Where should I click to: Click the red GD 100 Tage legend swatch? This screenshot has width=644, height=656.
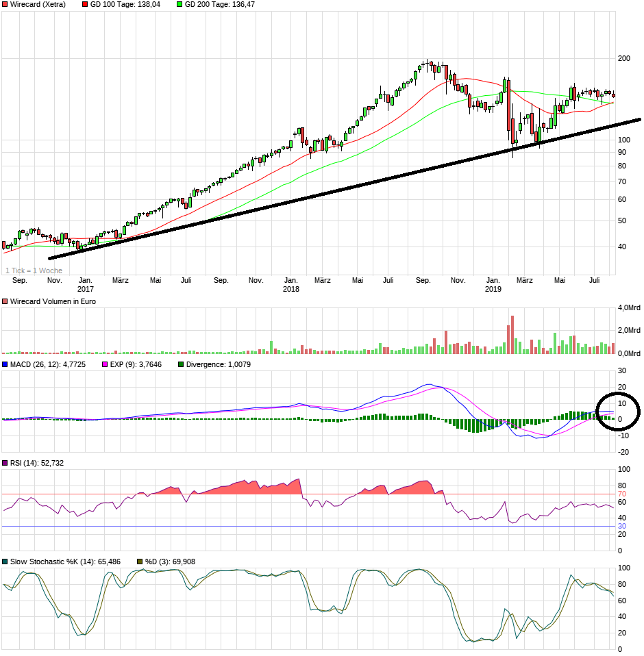[85, 5]
